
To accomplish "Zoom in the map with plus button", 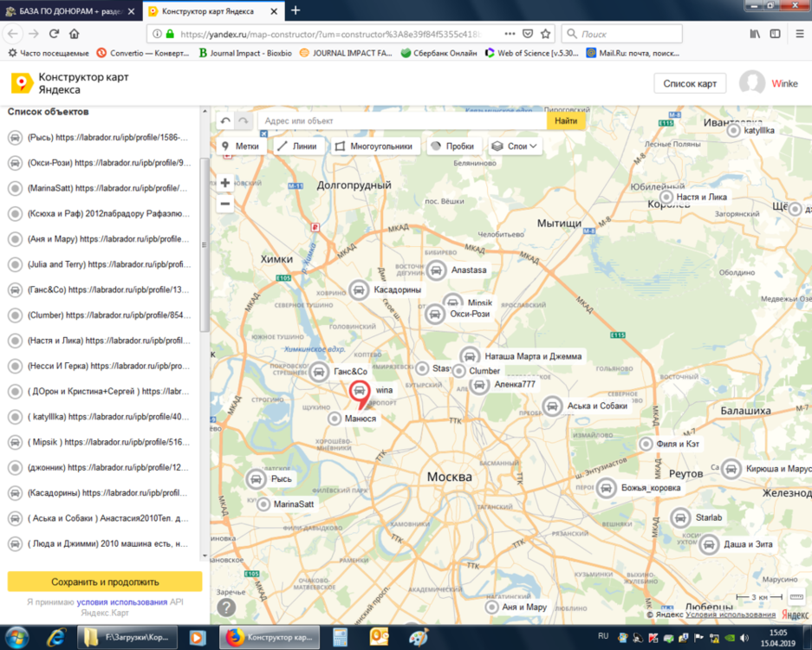I will (x=225, y=183).
